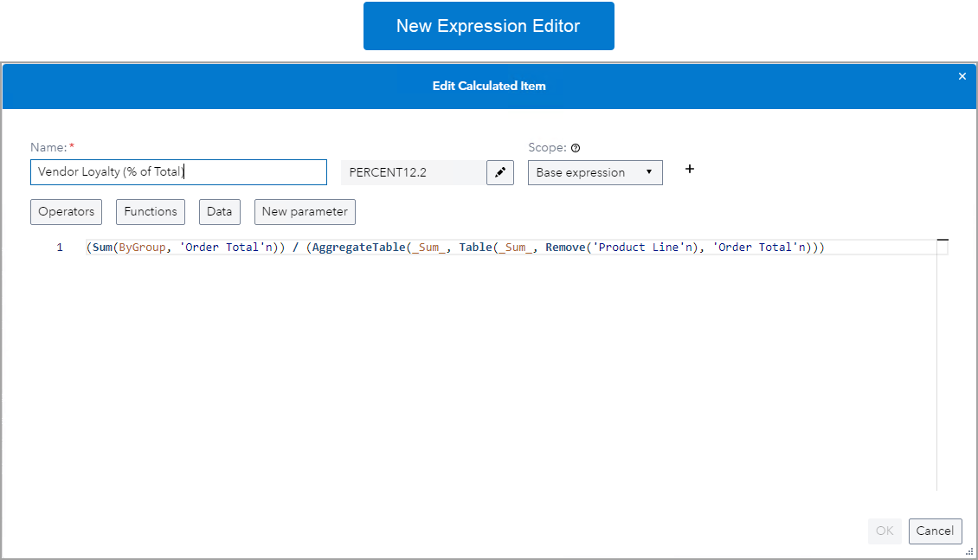Edit the PERCENT12.2 format using the pencil icon
The image size is (978, 560).
[499, 171]
